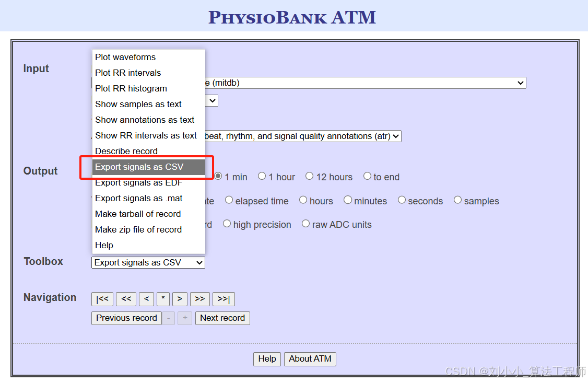Click the minus (-) button beside Previous record
588x382 pixels.
click(169, 318)
